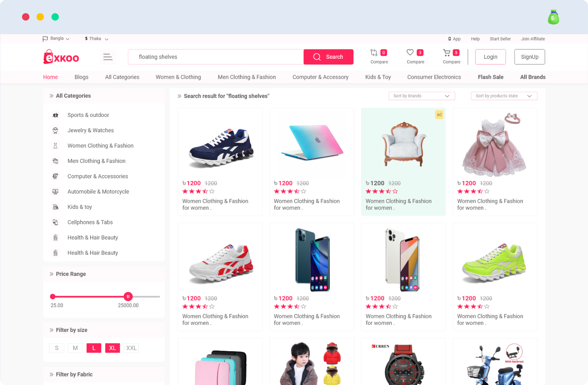Toggle size S filter
Screen dimensions: 588x385
pyautogui.click(x=57, y=348)
